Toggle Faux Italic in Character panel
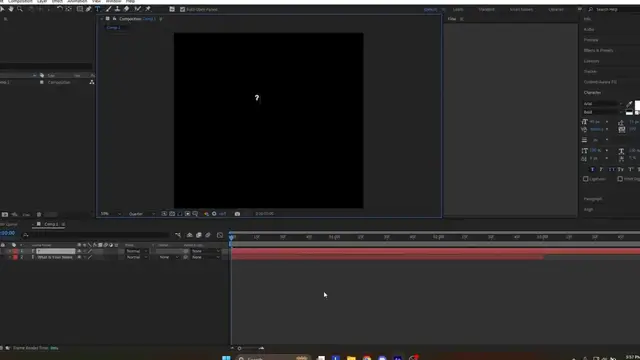640x360 pixels. point(602,169)
